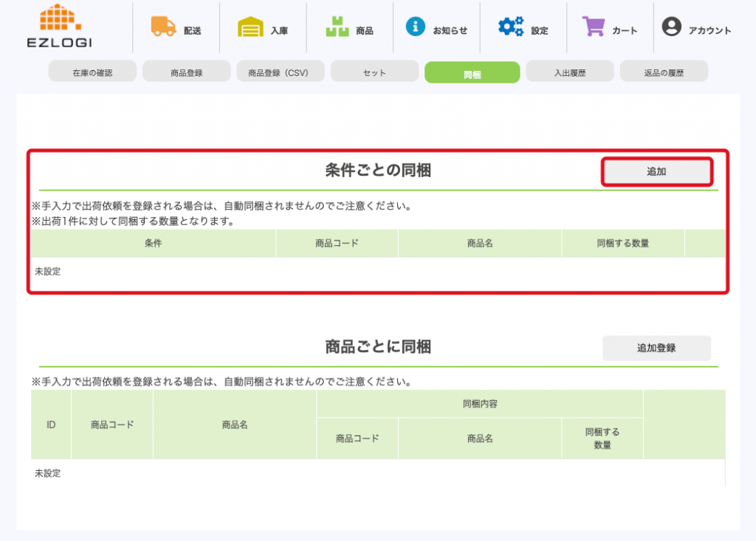Switch to the 商品登録 tab
The width and height of the screenshot is (756, 541).
click(186, 72)
